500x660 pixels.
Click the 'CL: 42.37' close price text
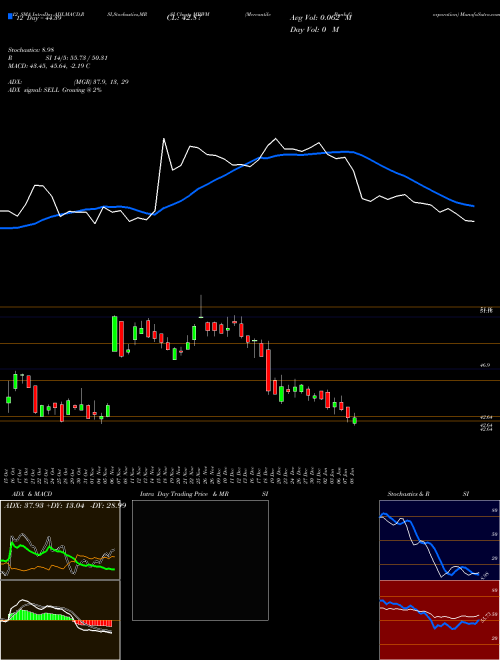point(184,18)
